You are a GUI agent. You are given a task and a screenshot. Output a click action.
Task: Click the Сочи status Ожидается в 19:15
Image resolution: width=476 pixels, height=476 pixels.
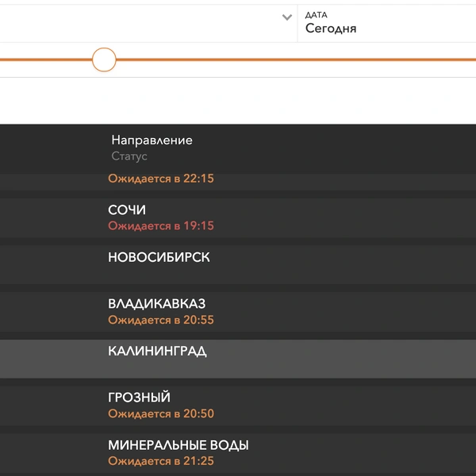pyautogui.click(x=161, y=226)
